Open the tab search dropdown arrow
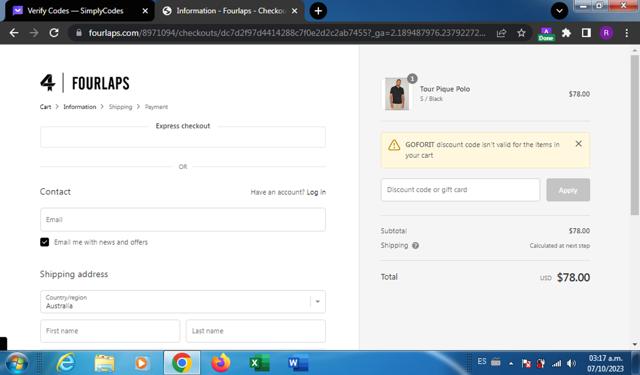 (559, 11)
